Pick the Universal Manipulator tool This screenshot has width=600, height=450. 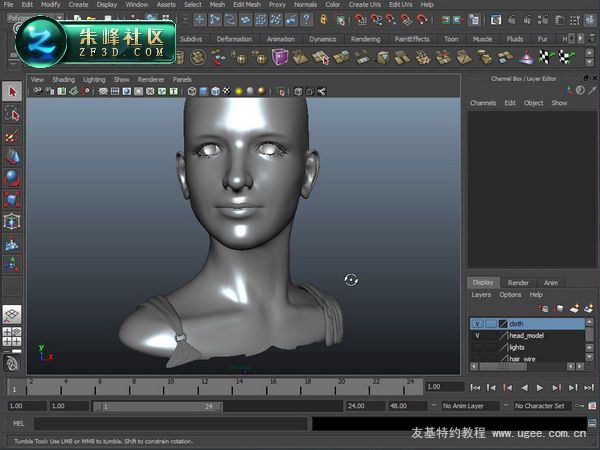click(12, 222)
